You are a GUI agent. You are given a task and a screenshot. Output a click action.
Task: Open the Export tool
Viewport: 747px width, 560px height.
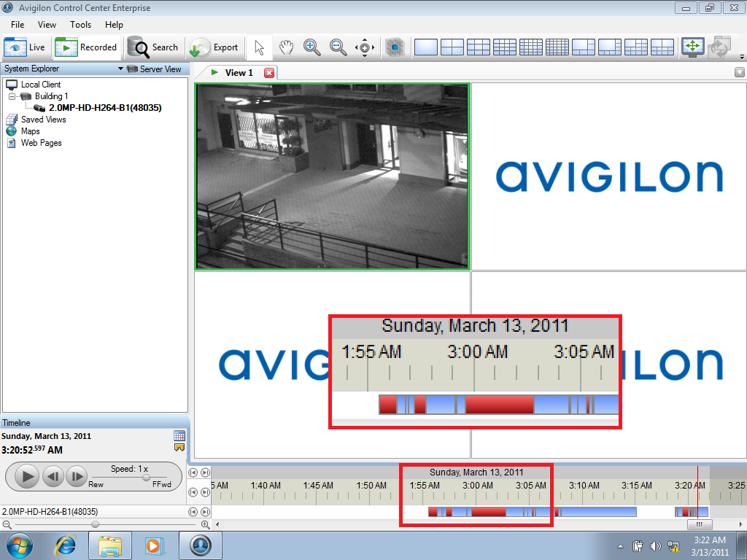[x=214, y=47]
